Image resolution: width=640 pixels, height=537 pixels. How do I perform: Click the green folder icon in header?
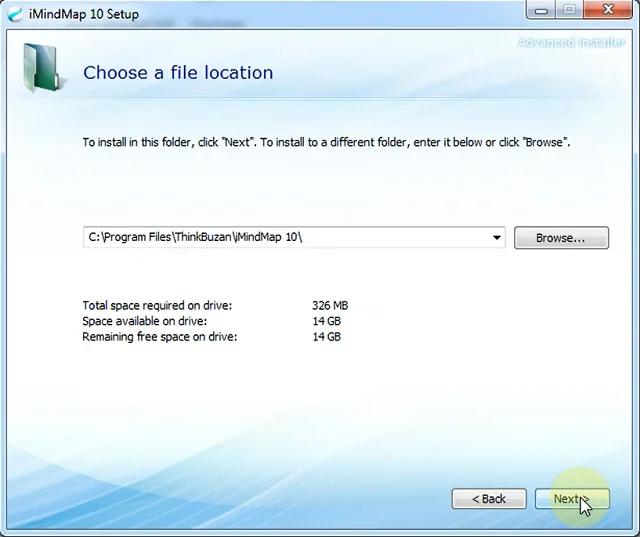click(x=43, y=67)
